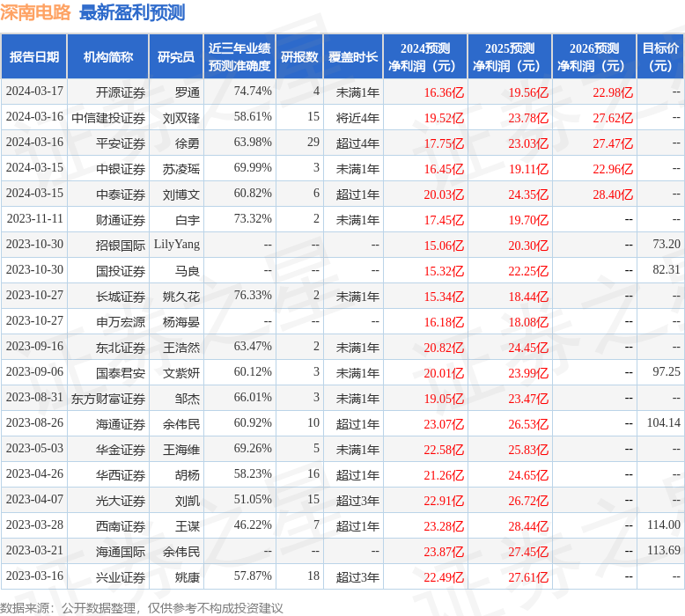Select the 报告日期 column header
Image resolution: width=685 pixels, height=616 pixels.
point(34,56)
